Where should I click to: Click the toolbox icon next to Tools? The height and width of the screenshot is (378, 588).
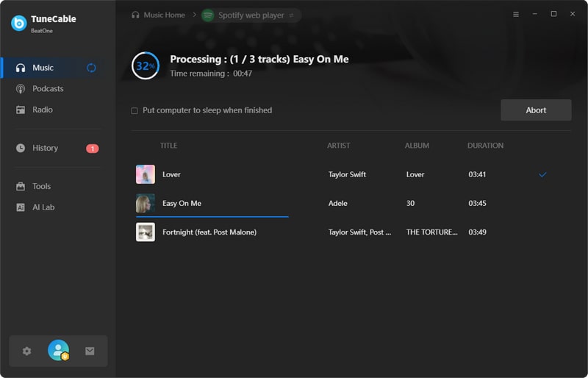pos(21,186)
